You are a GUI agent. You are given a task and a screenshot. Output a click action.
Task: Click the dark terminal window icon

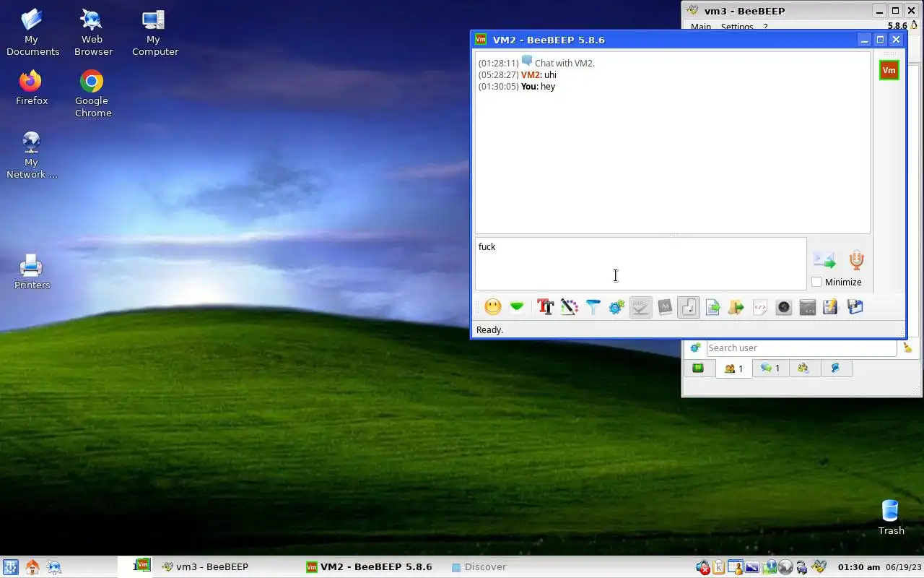click(808, 307)
